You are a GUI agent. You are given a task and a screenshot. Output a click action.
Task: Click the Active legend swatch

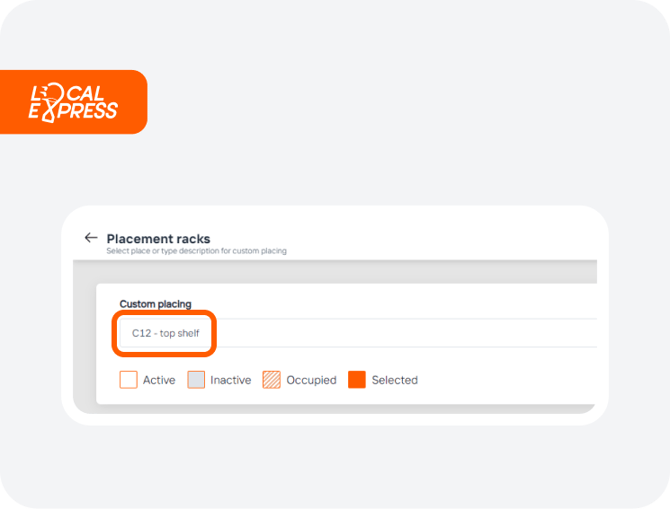pos(128,380)
